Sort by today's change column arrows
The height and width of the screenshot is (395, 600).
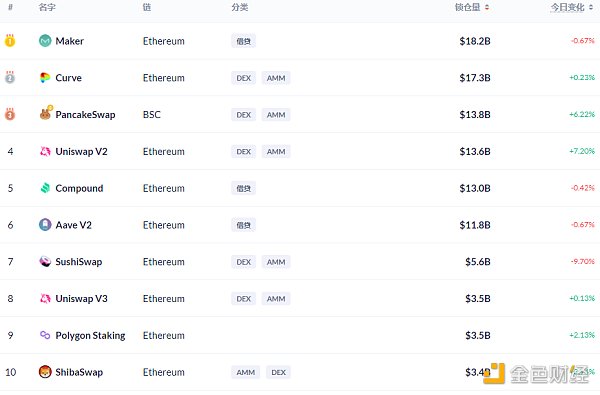point(591,7)
